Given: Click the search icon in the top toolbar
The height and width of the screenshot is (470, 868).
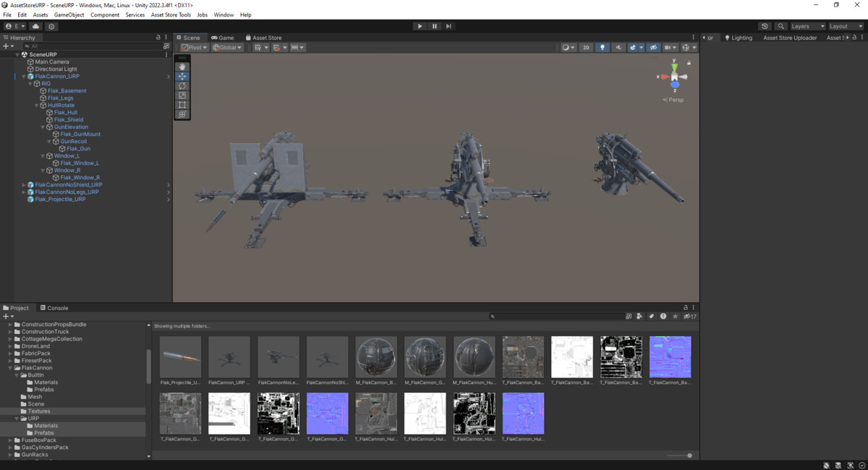Looking at the screenshot, I should click(780, 25).
